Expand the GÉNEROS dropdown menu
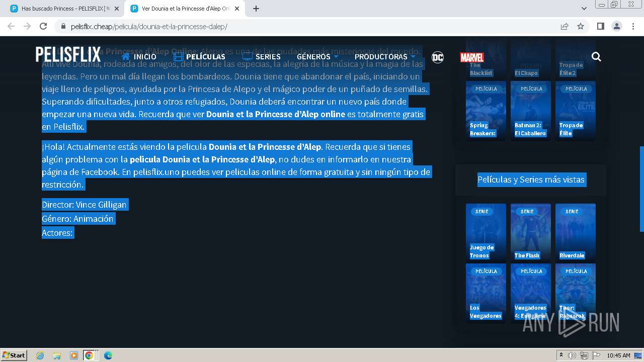This screenshot has width=644, height=362. 317,56
